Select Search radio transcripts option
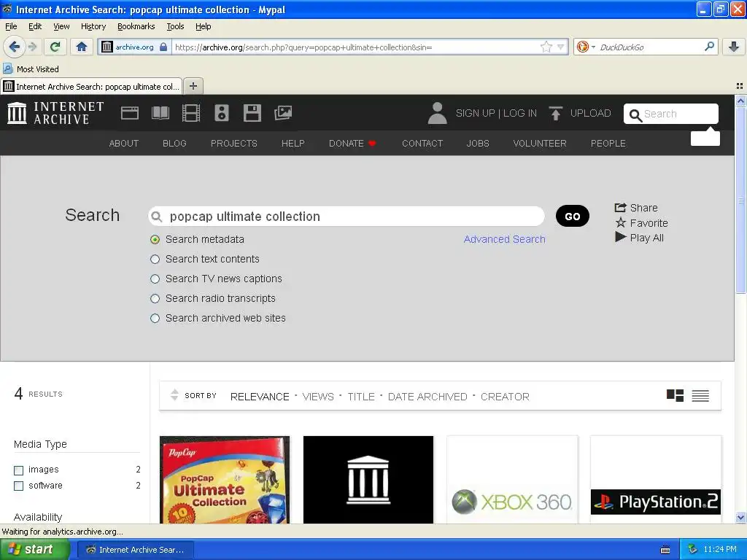This screenshot has height=560, width=747. tap(155, 298)
